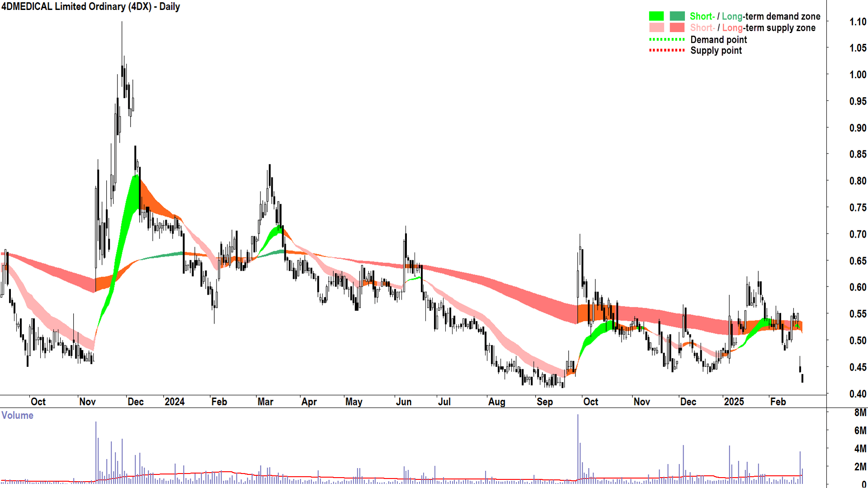Click the 1.10 price level label
The height and width of the screenshot is (488, 868).
[x=857, y=22]
